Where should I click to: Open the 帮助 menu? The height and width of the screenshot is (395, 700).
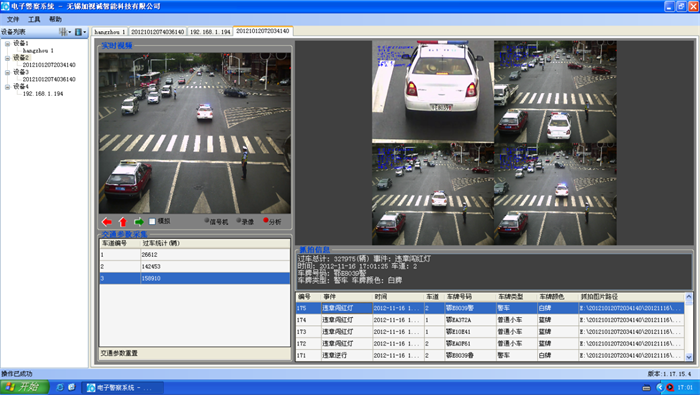(x=55, y=19)
